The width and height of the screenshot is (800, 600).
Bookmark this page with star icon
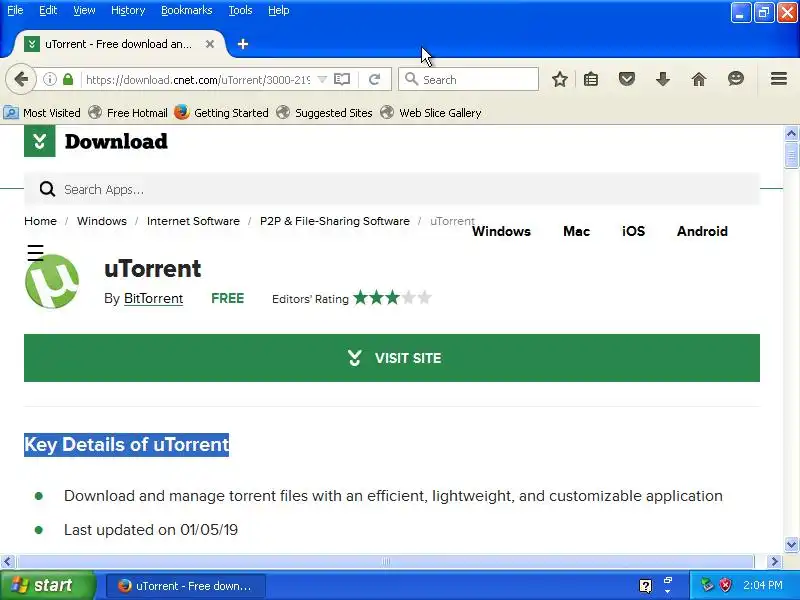(x=560, y=79)
